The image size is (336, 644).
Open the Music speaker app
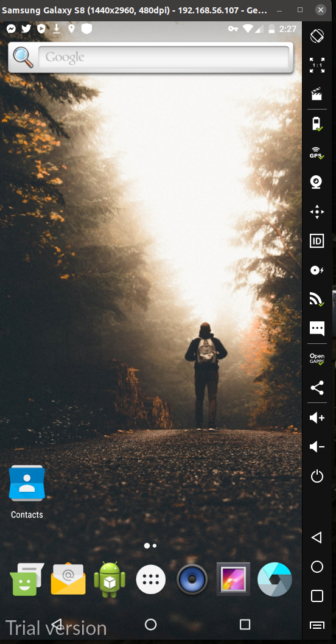coord(192,579)
